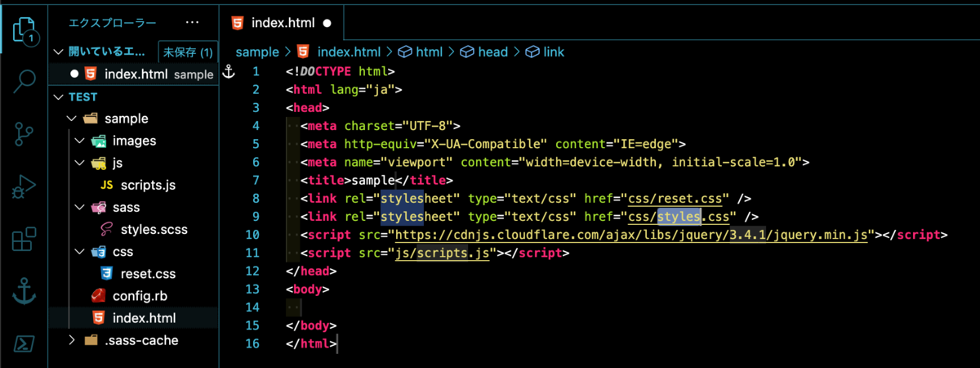The image size is (980, 368).
Task: Click the images folder icon
Action: click(99, 141)
